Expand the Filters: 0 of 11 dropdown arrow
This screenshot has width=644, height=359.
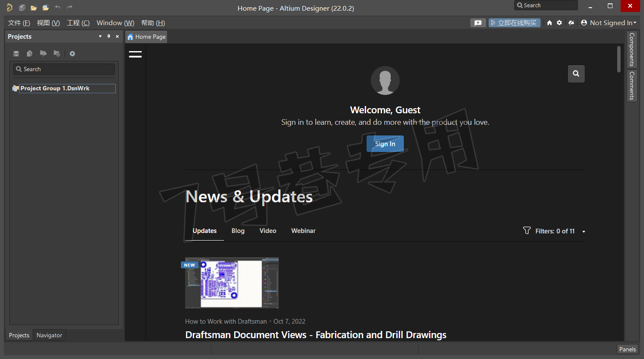pos(584,232)
